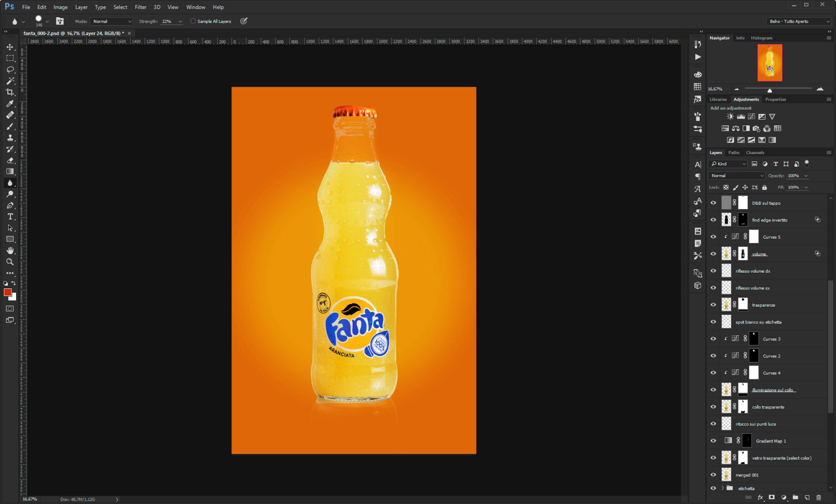This screenshot has height=504, width=836.
Task: Switch to the Channels tab
Action: click(x=755, y=153)
